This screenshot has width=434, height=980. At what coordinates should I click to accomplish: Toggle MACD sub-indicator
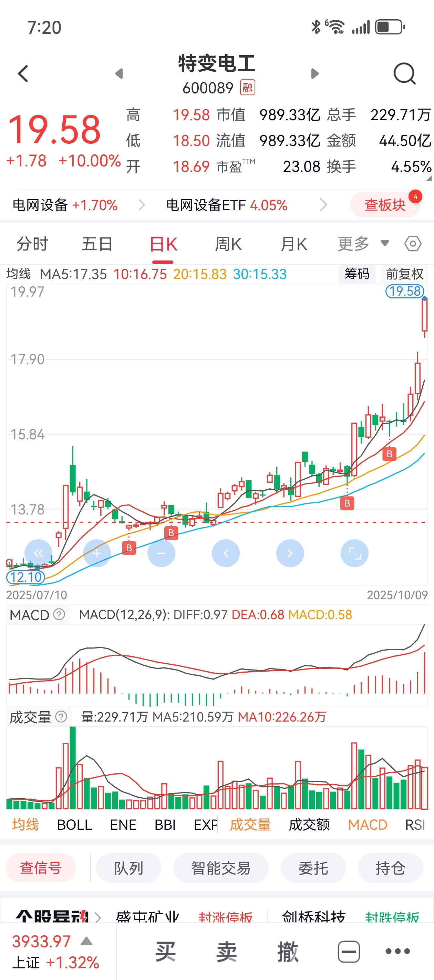[x=368, y=825]
